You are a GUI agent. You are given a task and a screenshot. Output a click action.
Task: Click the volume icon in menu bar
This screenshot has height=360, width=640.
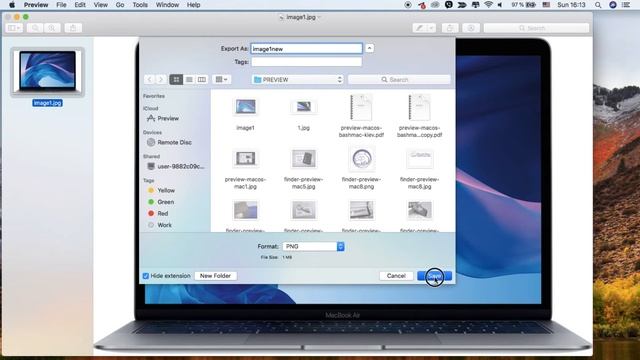[x=500, y=5]
